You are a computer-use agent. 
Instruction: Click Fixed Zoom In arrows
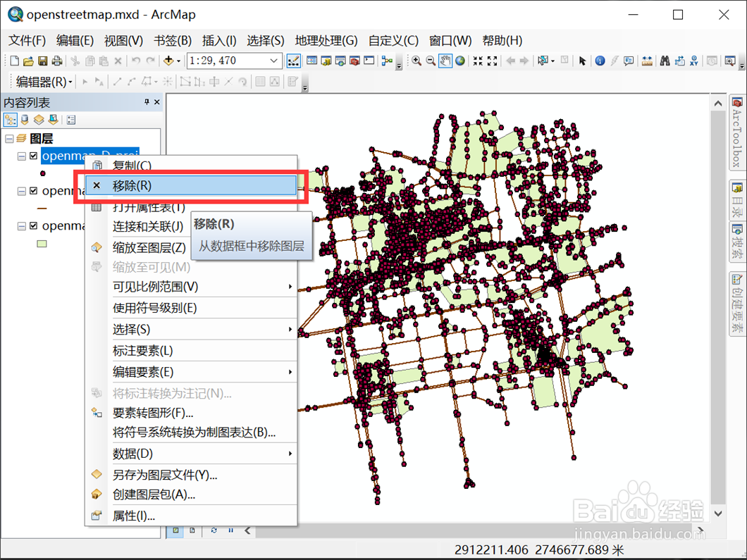[478, 61]
